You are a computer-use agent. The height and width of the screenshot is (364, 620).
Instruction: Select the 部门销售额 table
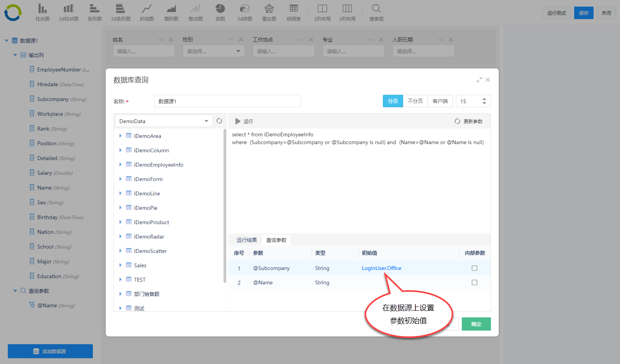pyautogui.click(x=147, y=294)
